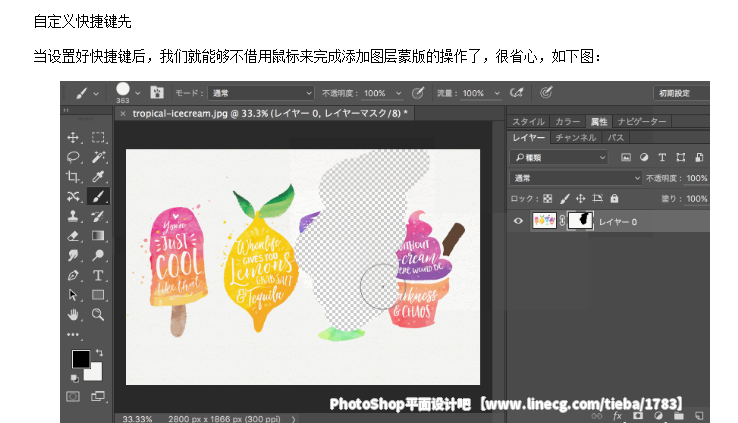
Task: Toggle lock transparent pixels
Action: tap(547, 199)
